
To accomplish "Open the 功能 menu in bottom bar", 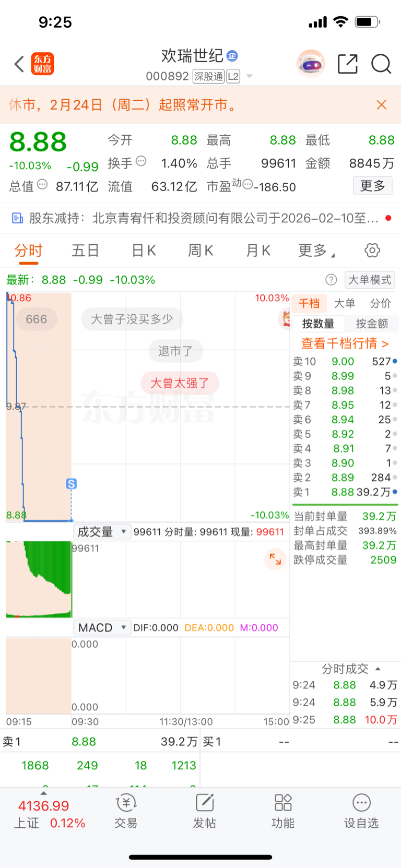I will tap(283, 811).
